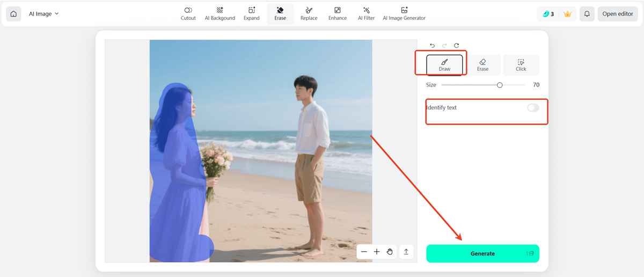Viewport: 644px width, 277px height.
Task: Open the AI Filter tool
Action: (367, 14)
